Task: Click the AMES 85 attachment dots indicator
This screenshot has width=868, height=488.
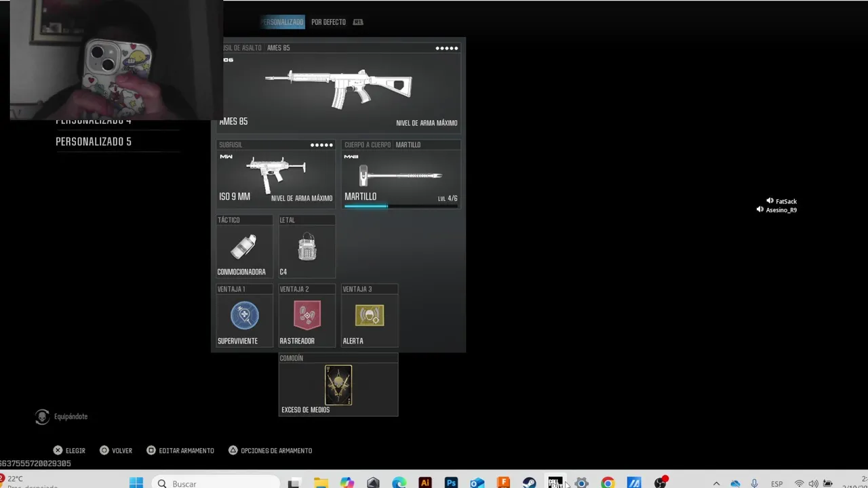Action: [447, 48]
